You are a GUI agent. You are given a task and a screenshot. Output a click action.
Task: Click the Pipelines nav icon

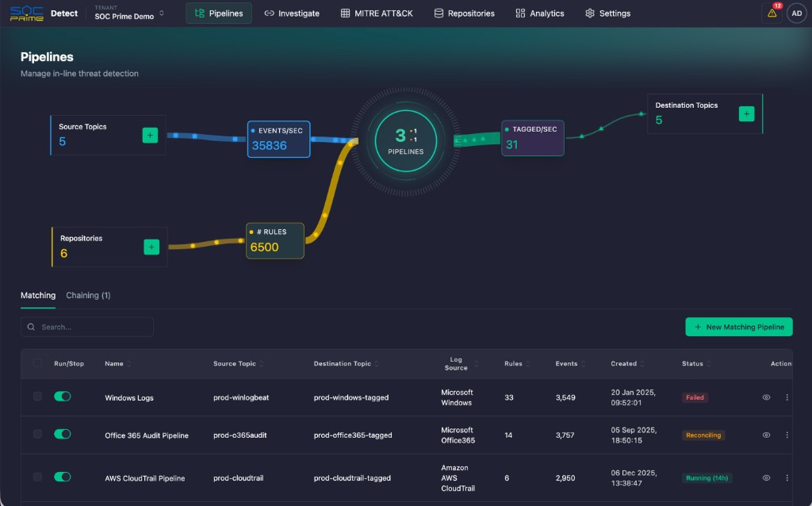(199, 13)
